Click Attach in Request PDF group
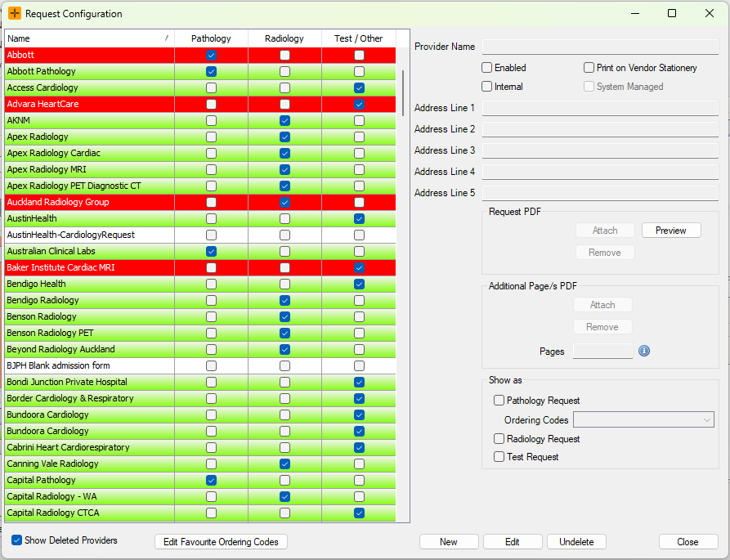The image size is (730, 560). (x=605, y=231)
